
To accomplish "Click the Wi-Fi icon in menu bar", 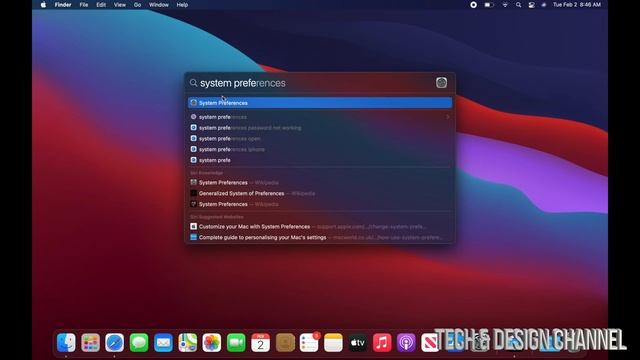I will [x=505, y=5].
